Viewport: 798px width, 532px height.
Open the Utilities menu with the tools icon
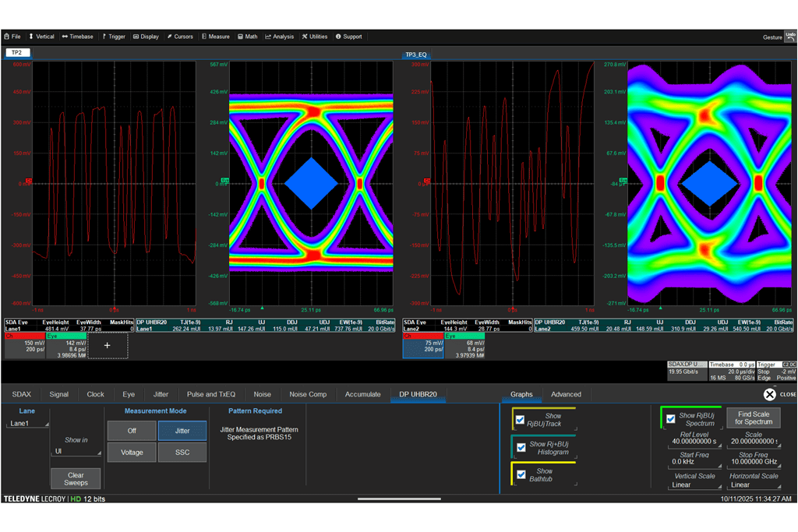pos(315,37)
